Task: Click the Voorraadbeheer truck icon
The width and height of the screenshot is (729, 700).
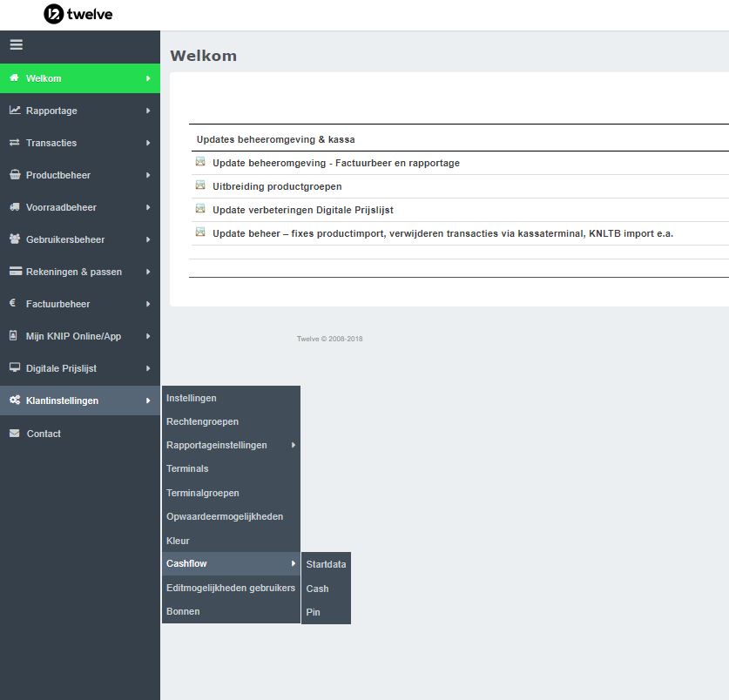Action: 15,207
